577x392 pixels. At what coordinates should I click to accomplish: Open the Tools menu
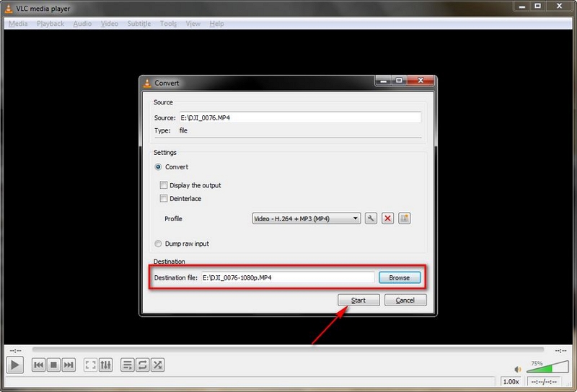tap(168, 24)
